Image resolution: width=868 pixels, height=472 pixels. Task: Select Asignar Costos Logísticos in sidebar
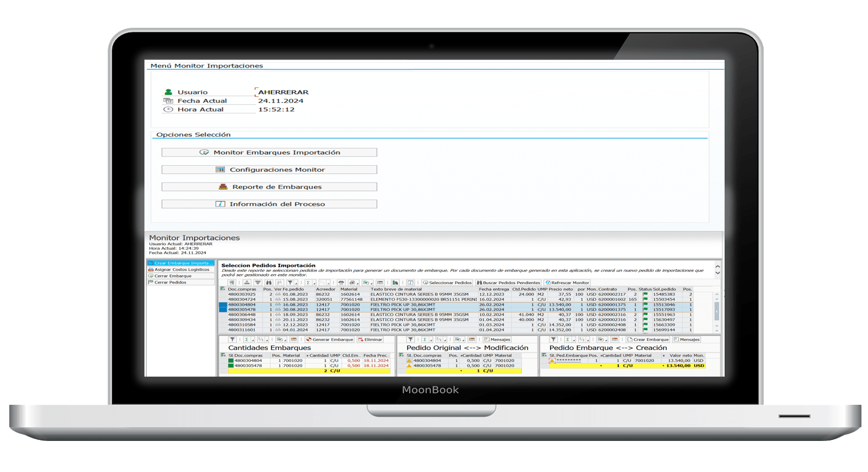click(x=181, y=269)
